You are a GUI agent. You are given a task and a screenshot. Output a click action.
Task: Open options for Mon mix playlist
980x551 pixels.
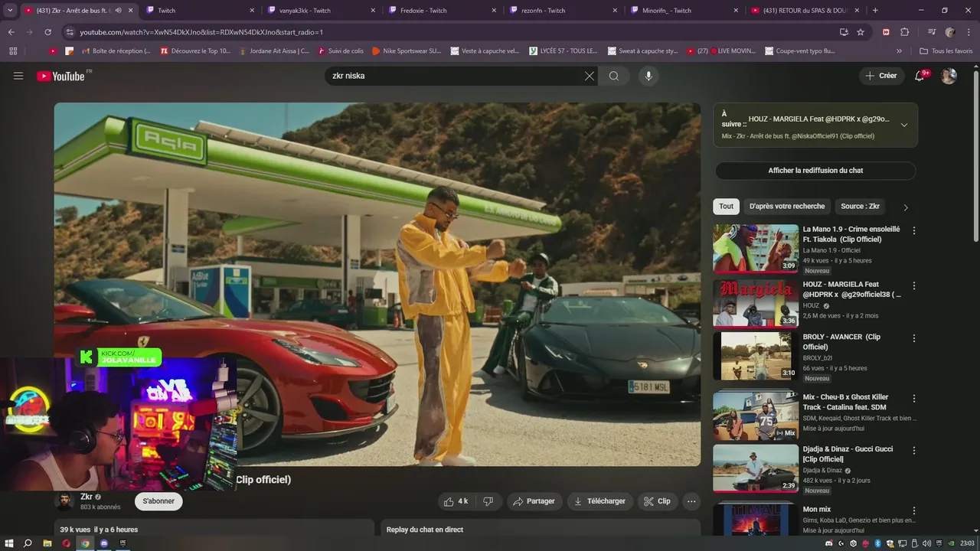(913, 510)
